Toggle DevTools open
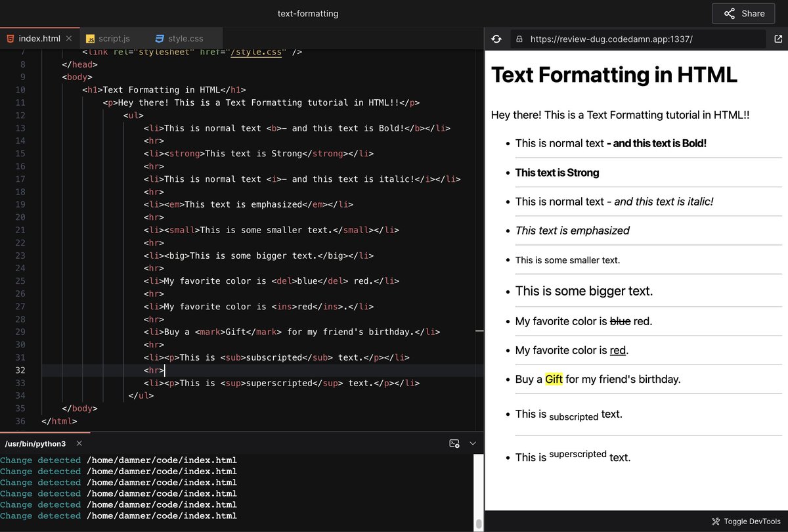 pyautogui.click(x=745, y=521)
